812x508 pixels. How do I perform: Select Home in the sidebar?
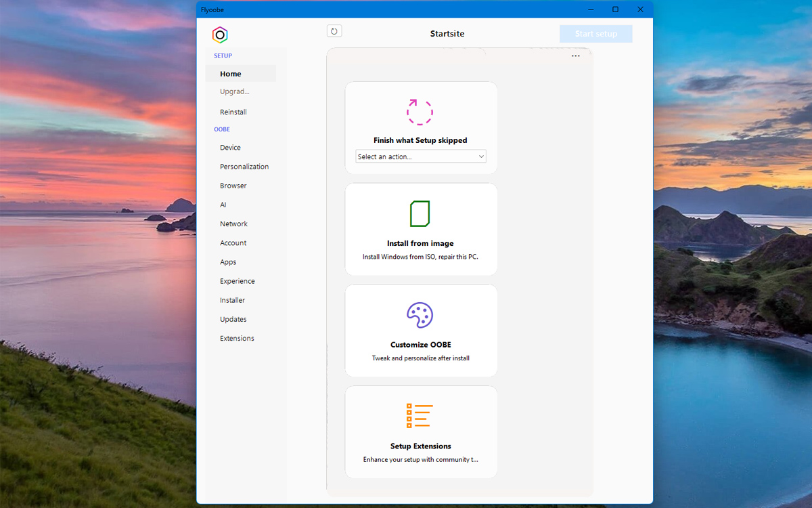tap(231, 74)
